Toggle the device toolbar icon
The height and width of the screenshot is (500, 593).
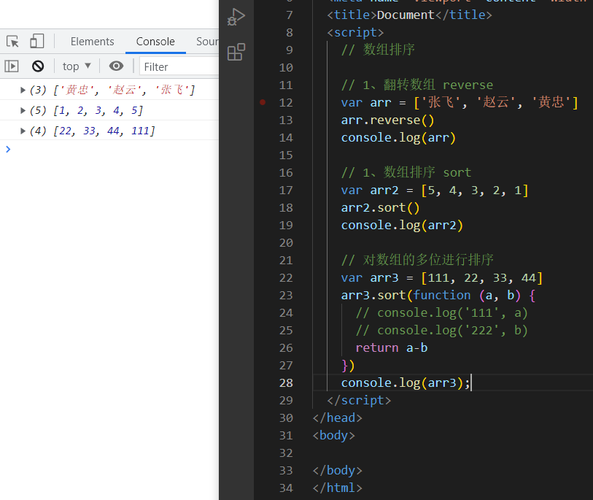coord(37,41)
